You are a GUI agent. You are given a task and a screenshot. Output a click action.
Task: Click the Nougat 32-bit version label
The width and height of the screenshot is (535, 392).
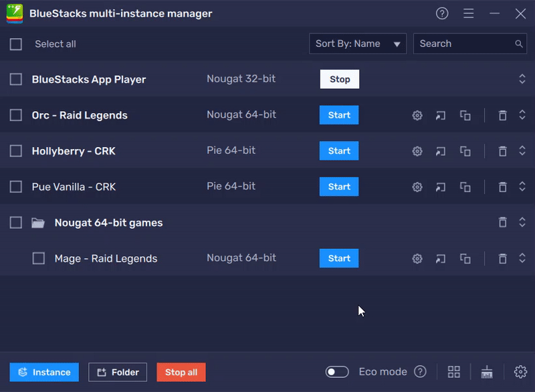(241, 79)
